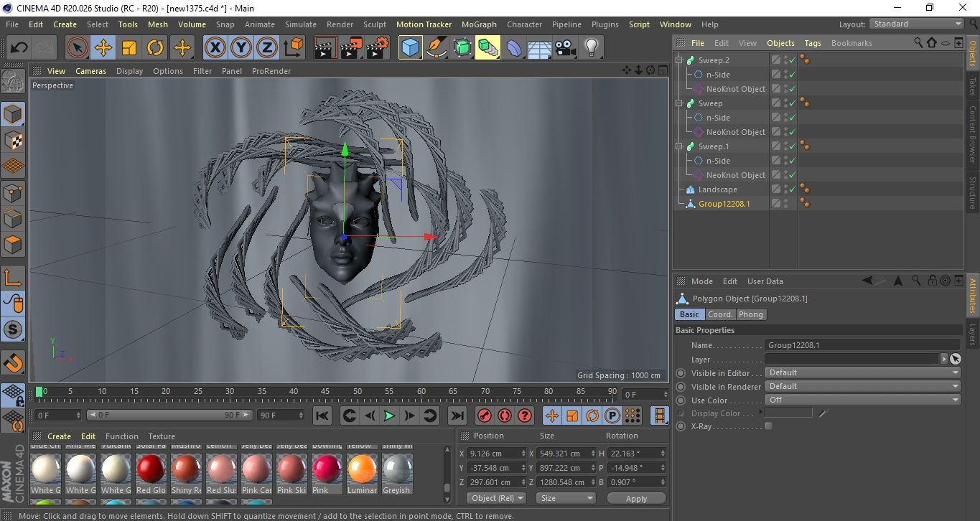980x521 pixels.
Task: Open the Layer picker arrow icon
Action: 944,359
